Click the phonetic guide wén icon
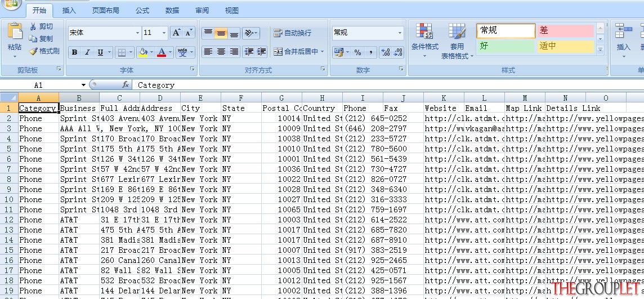This screenshot has width=644, height=299. (x=183, y=52)
